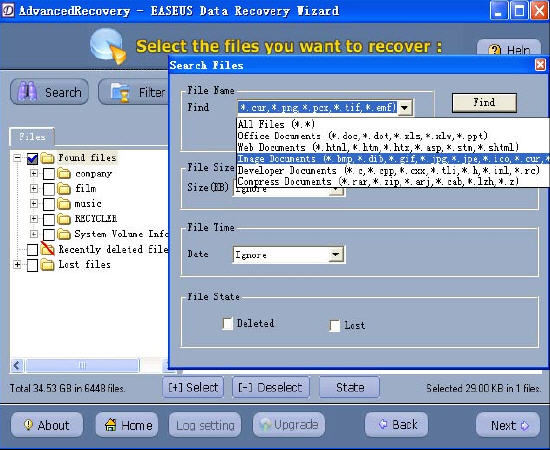This screenshot has height=450, width=550.
Task: Click the RECYCLER folder icon
Action: pyautogui.click(x=64, y=219)
